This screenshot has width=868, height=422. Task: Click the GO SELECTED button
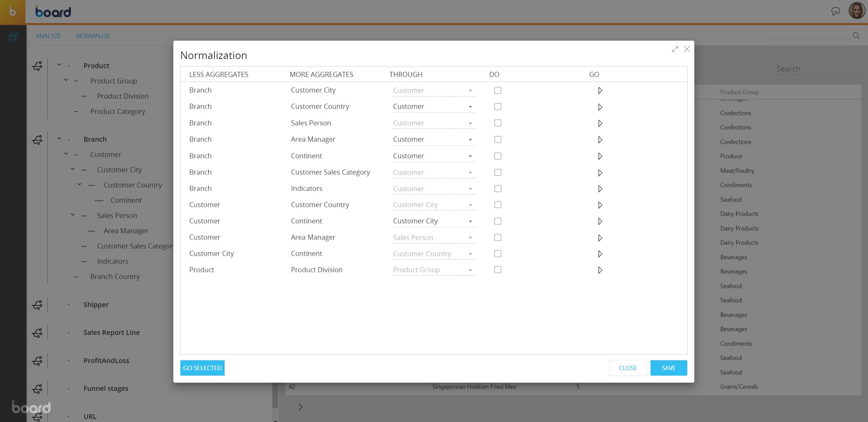coord(202,368)
